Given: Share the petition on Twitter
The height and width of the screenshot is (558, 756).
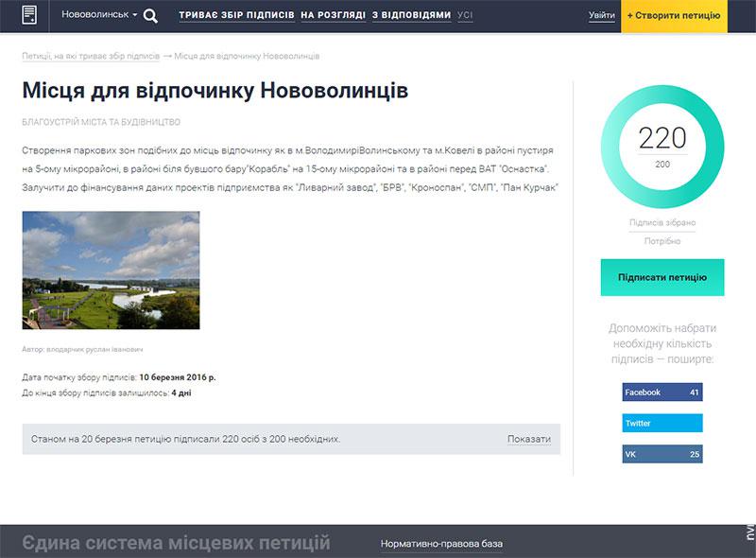Looking at the screenshot, I should [x=661, y=423].
